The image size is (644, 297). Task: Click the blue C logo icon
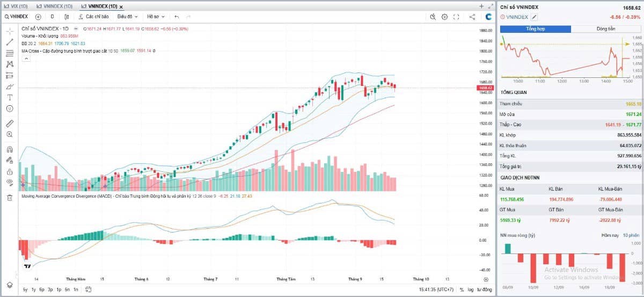coord(489,17)
